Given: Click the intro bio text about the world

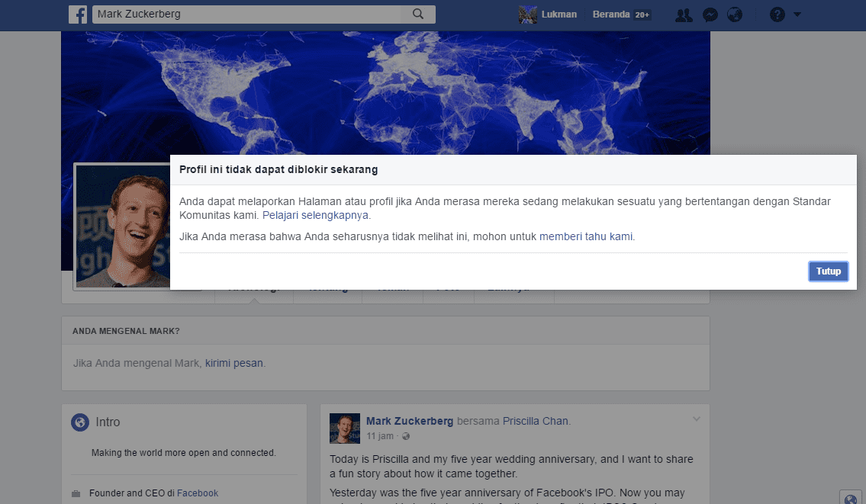Looking at the screenshot, I should pos(183,453).
